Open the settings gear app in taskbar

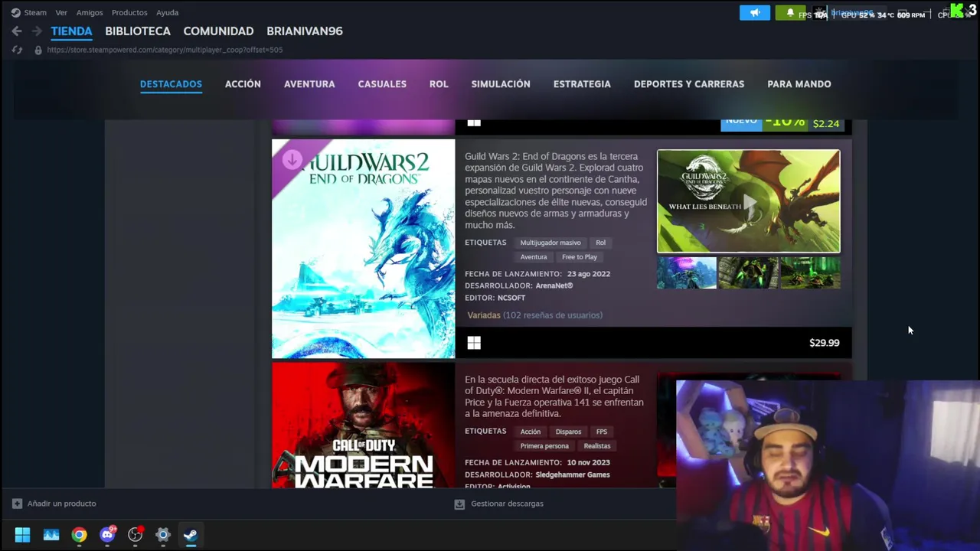[x=162, y=535]
